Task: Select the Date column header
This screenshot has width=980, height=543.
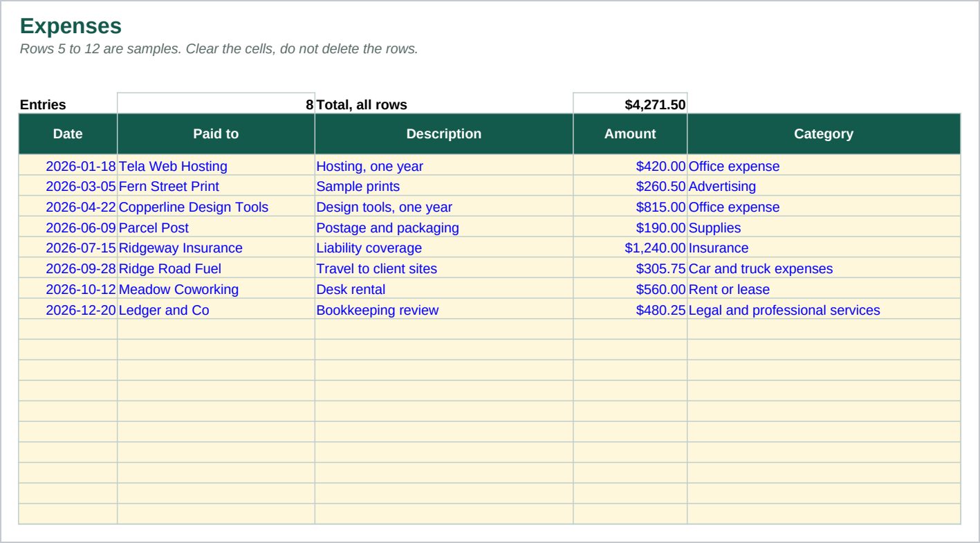Action: pos(68,134)
